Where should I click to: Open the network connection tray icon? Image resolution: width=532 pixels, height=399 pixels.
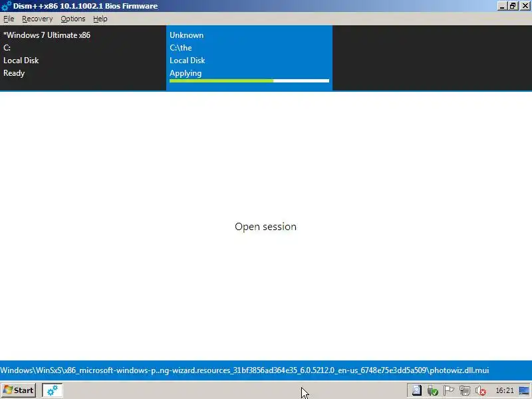[464, 390]
